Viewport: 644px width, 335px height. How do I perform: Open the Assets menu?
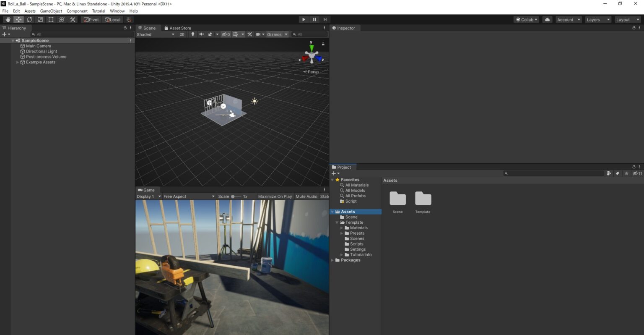[x=30, y=11]
